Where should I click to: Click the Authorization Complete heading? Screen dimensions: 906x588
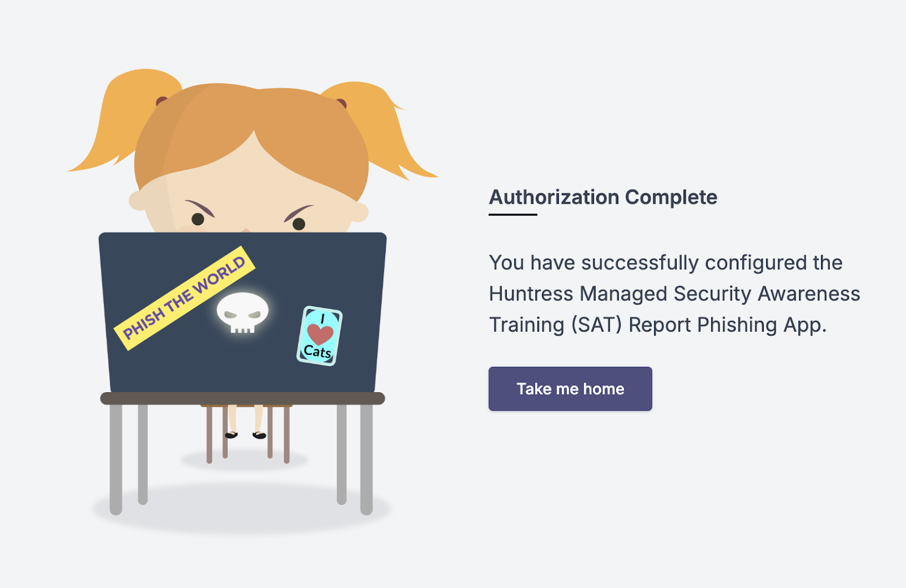603,197
